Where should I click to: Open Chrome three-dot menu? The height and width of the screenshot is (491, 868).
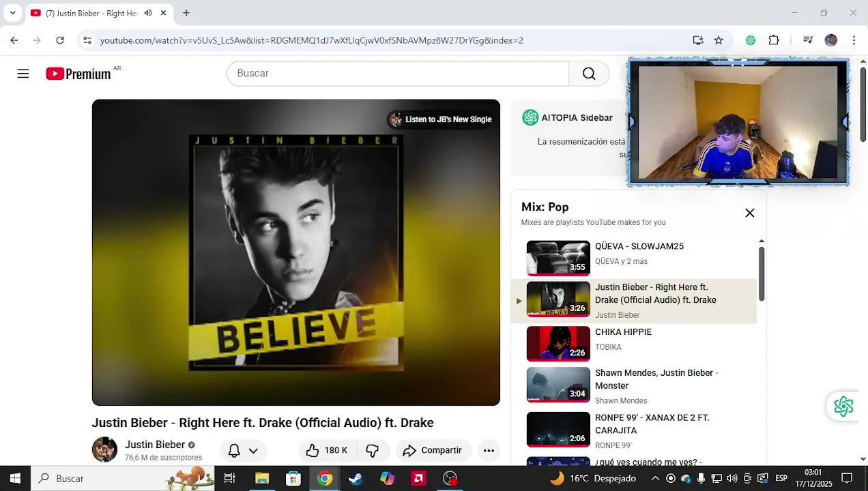(854, 40)
